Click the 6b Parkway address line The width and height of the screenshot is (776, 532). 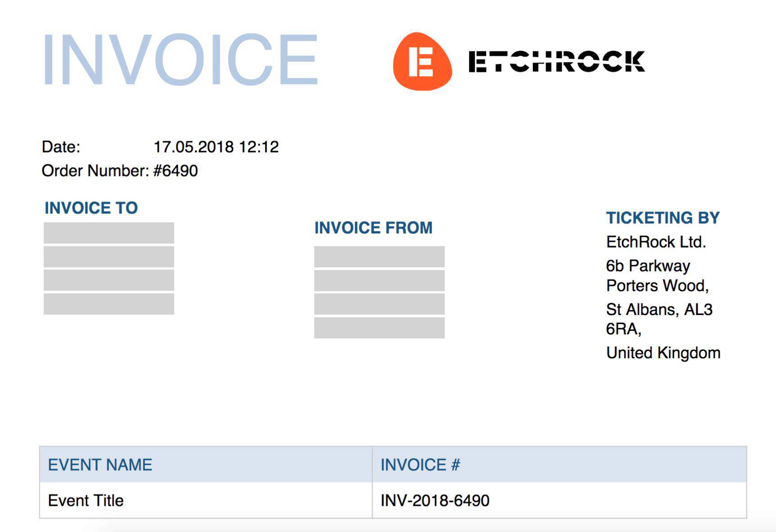click(648, 266)
